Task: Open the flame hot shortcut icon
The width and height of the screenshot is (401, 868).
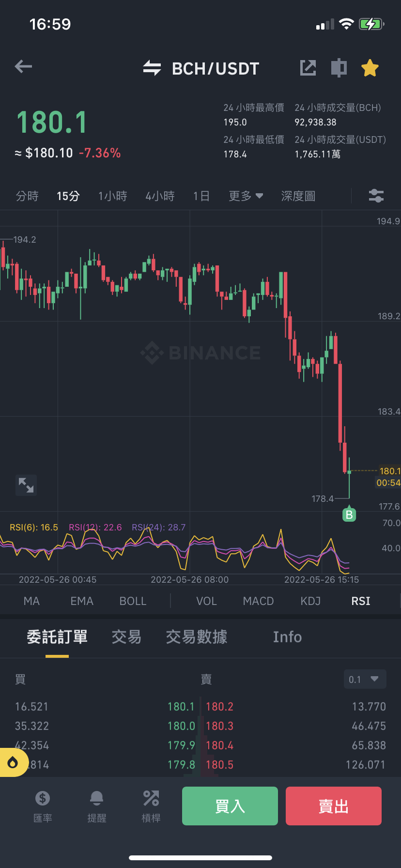Action: click(x=13, y=762)
